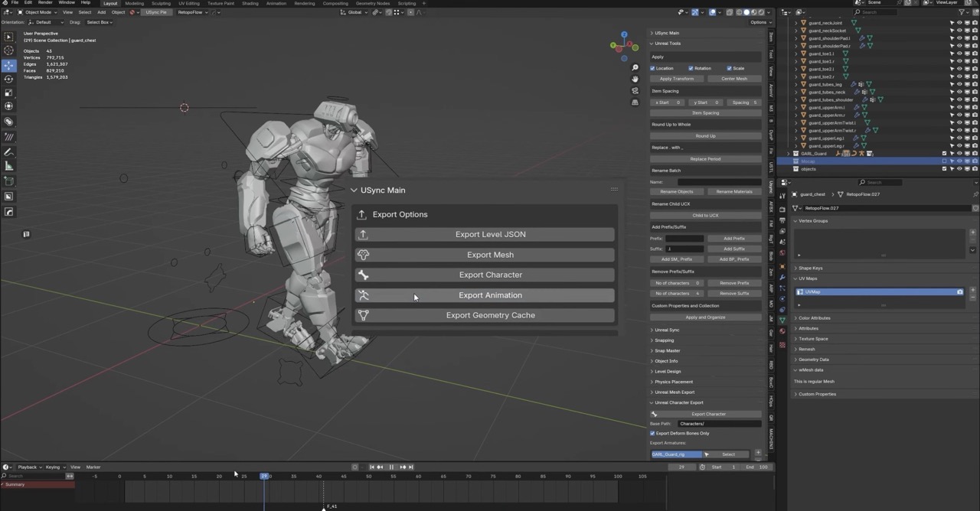Click the timeline current frame 29 marker
Viewport: 980px width, 511px height.
(264, 477)
